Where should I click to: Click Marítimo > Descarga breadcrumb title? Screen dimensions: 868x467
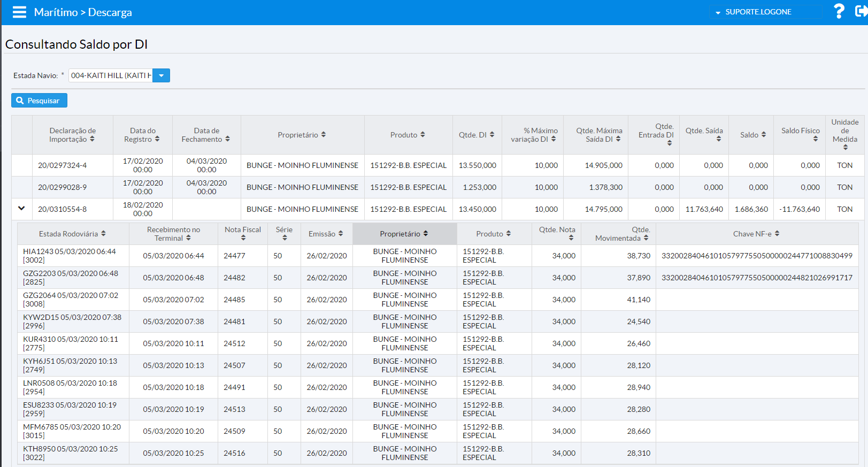pos(83,12)
